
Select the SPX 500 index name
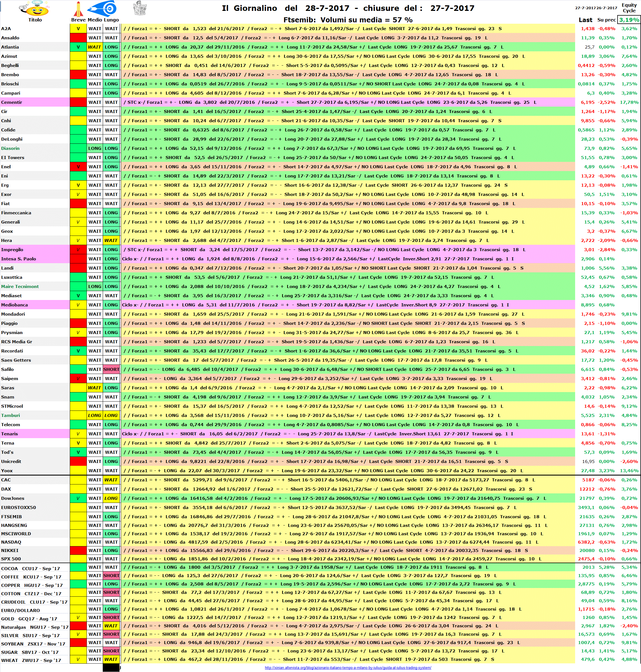pos(11,559)
